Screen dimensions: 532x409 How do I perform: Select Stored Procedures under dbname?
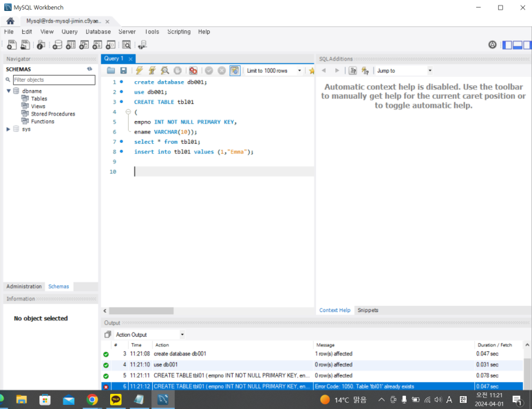click(53, 114)
